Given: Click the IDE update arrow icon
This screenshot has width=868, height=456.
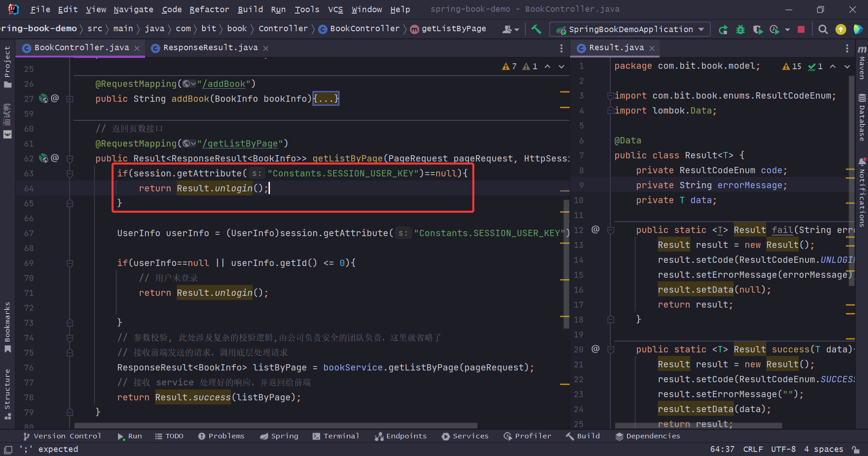Looking at the screenshot, I should [x=841, y=29].
